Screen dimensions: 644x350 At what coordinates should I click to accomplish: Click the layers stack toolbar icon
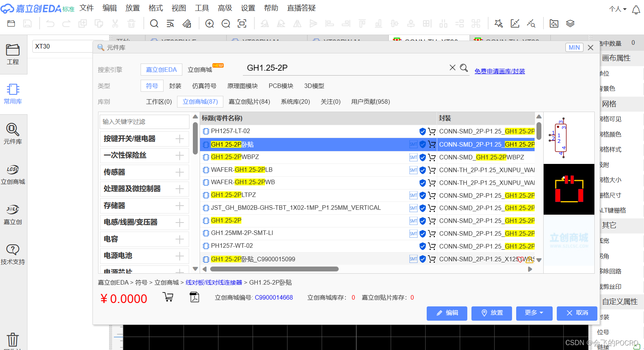(x=570, y=24)
